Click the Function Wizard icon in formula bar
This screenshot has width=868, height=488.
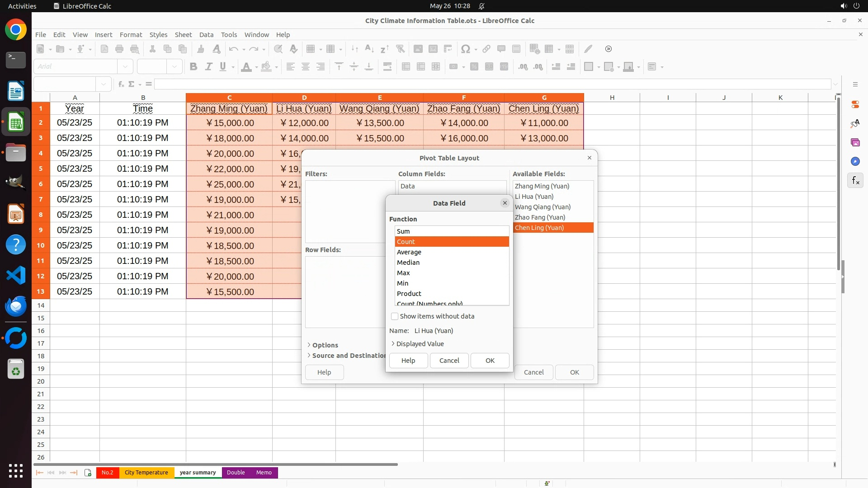pos(121,84)
